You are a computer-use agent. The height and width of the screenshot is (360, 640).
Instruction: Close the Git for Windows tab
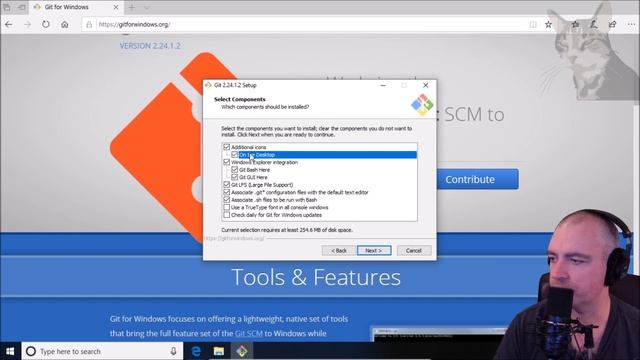pos(116,7)
